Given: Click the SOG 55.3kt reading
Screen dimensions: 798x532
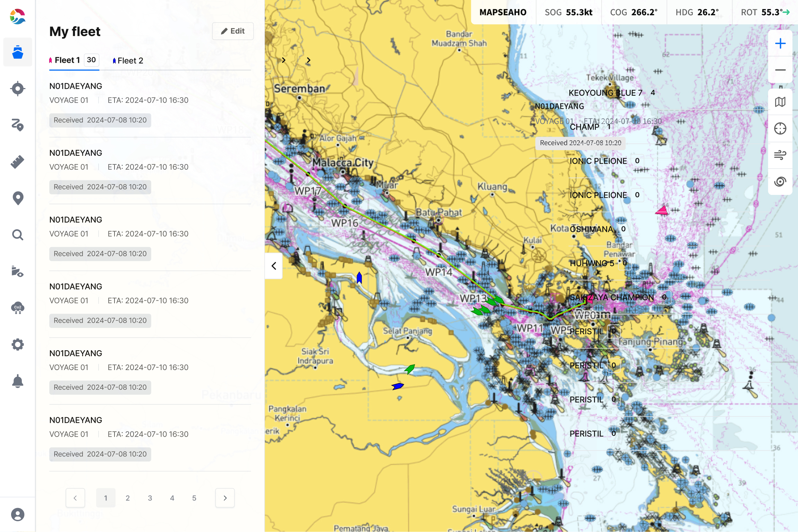Looking at the screenshot, I should (x=568, y=12).
